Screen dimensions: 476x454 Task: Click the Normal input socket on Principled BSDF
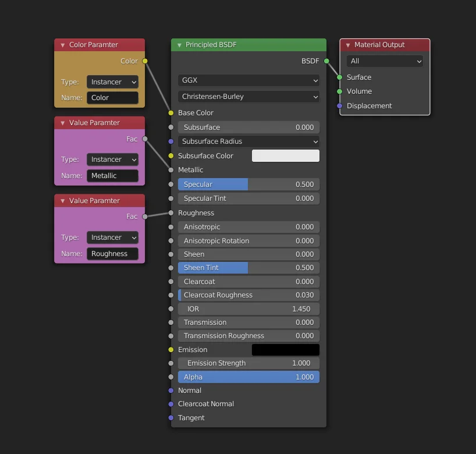[172, 391]
